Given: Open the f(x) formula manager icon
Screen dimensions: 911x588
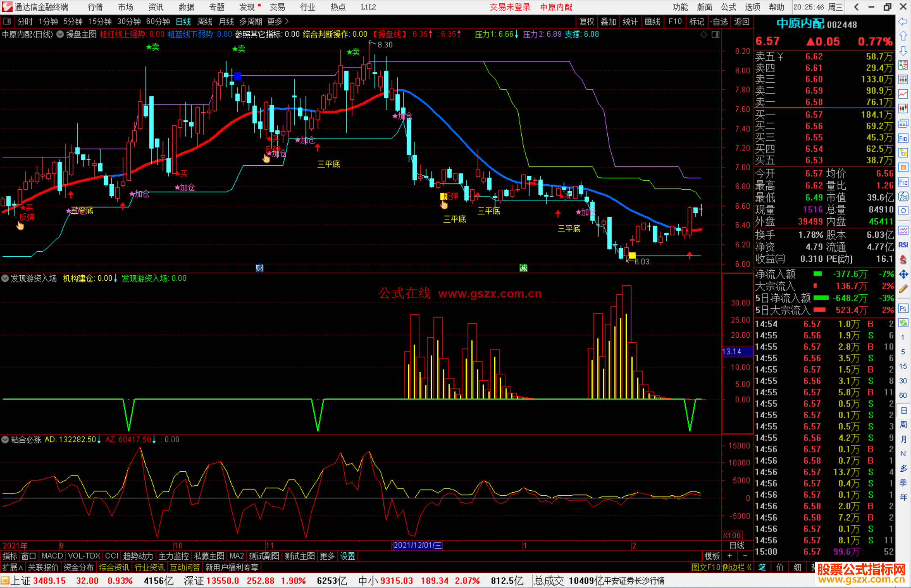Looking at the screenshot, I should pyautogui.click(x=903, y=196).
